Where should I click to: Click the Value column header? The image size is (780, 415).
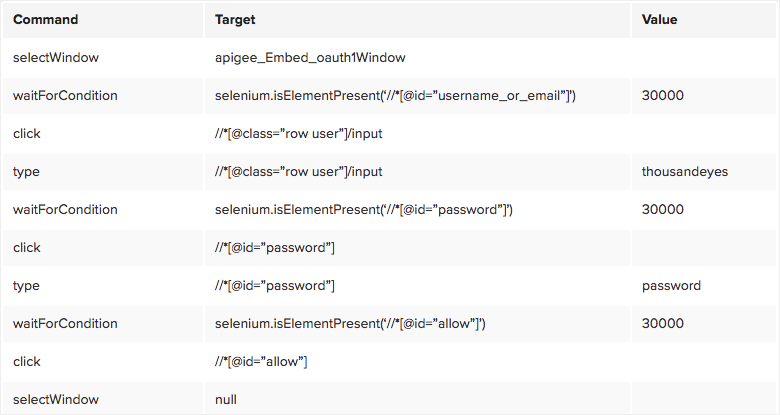point(661,19)
